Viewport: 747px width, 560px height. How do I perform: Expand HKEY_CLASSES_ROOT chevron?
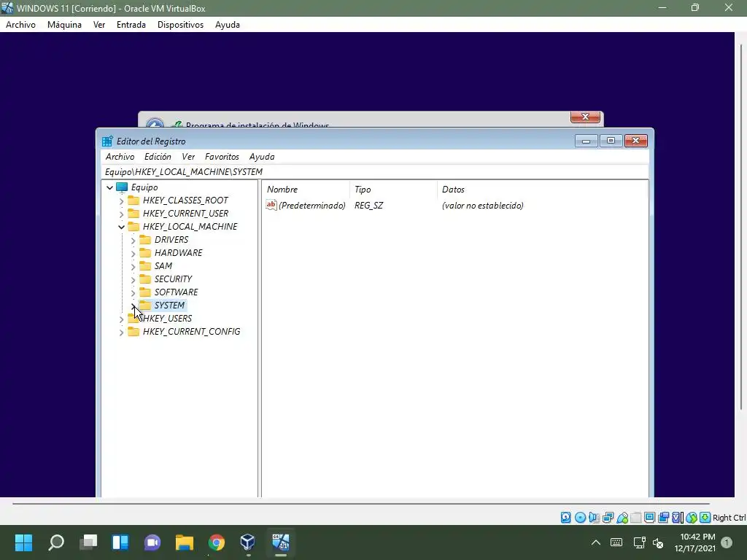pyautogui.click(x=121, y=201)
